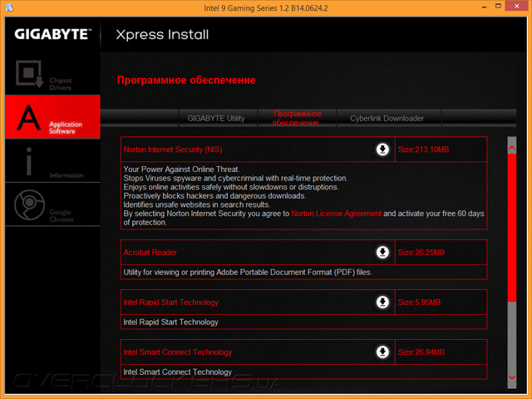Click the scrollbar up arrow
This screenshot has width=532, height=399.
click(x=512, y=148)
